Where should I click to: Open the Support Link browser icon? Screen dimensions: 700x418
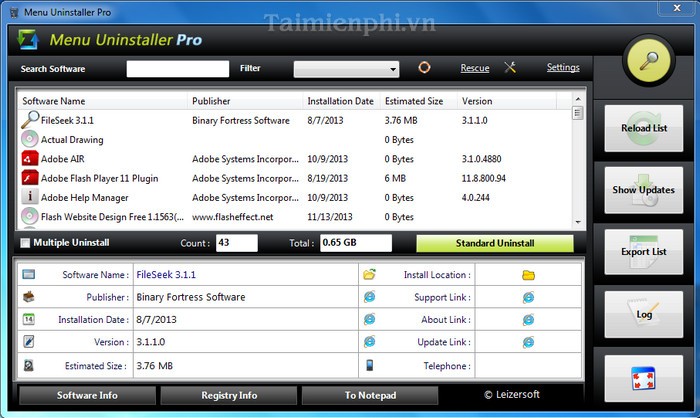528,297
